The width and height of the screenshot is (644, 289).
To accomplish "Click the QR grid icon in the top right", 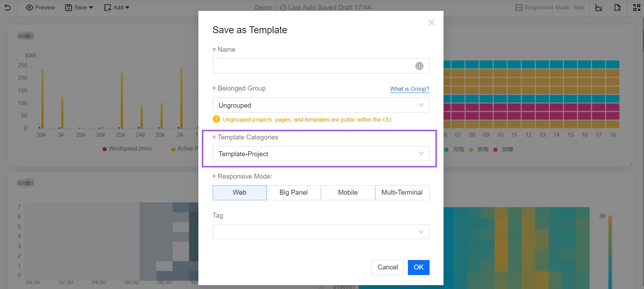I will 637,7.
